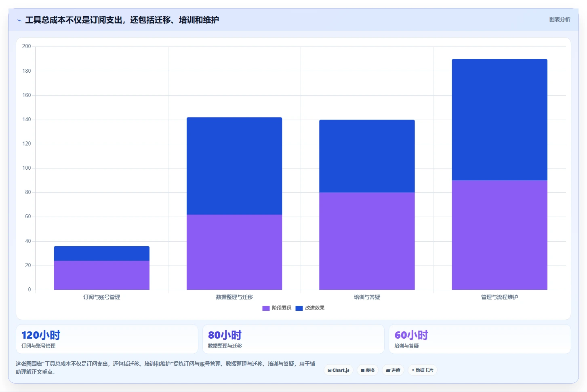Viewport: 587px width, 392px height.
Task: Select the 数据卡片 tag chip
Action: (422, 370)
